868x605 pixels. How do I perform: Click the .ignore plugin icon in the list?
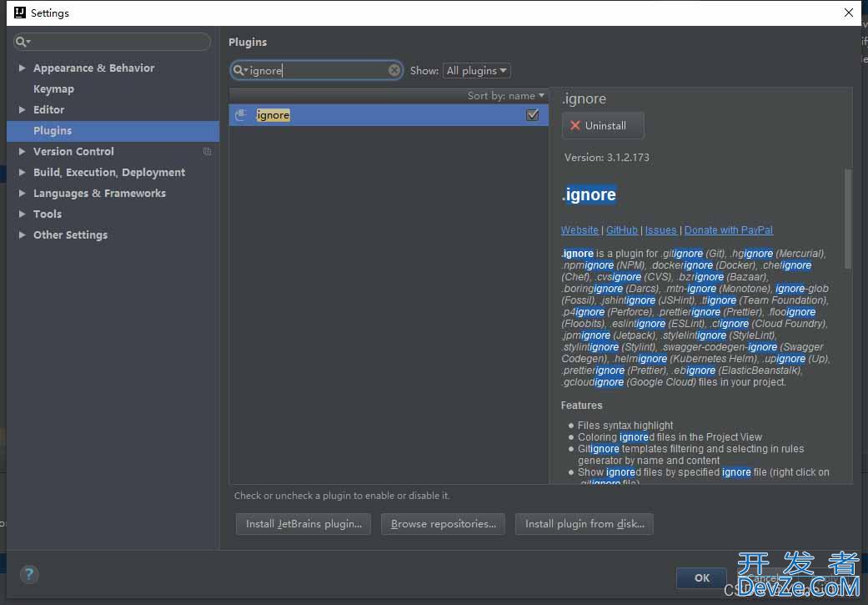tap(241, 115)
